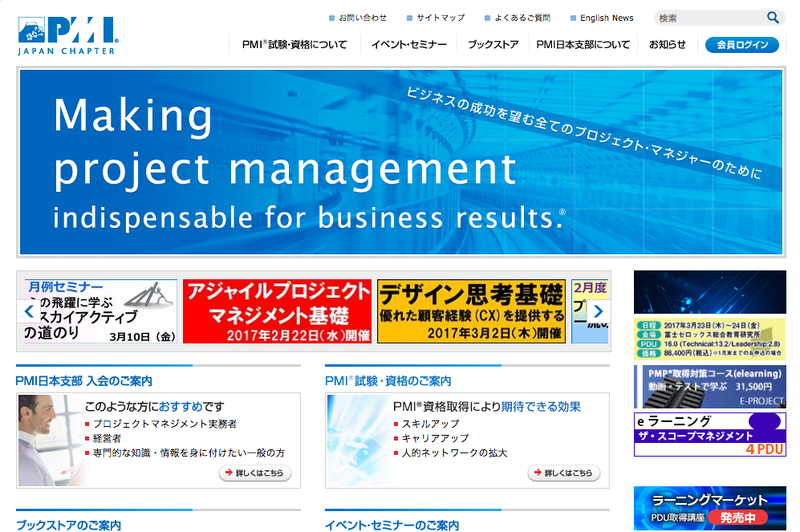Open アジャイルプロジェクトマネジメント基礎 banner
Image resolution: width=800 pixels, height=532 pixels.
click(x=277, y=311)
